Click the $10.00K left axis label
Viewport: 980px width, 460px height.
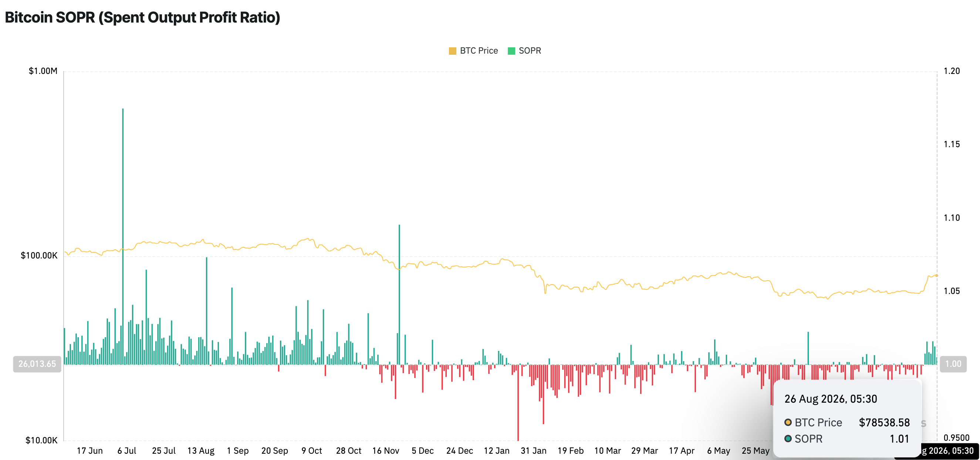[41, 440]
